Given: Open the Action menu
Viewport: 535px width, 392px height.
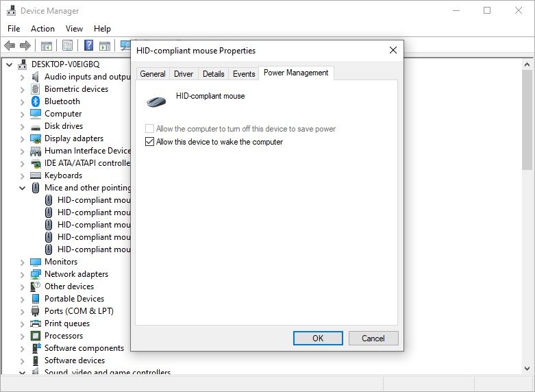Looking at the screenshot, I should click(x=42, y=29).
